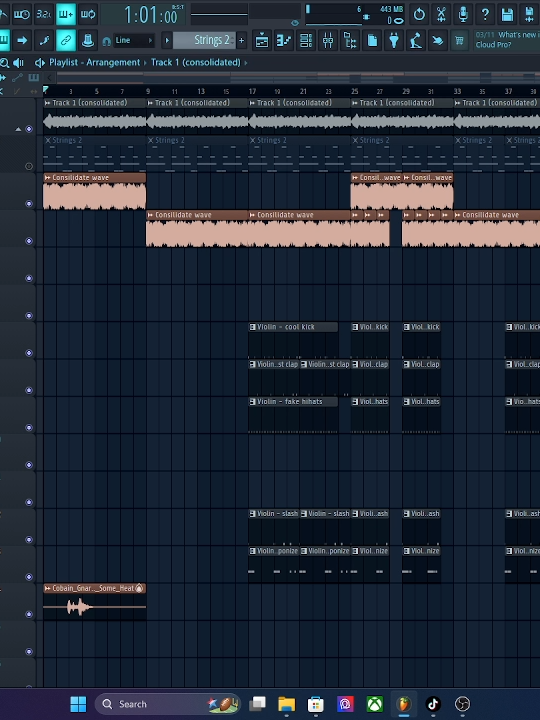Viewport: 540px width, 720px height.
Task: Open the Piano roll icon
Action: click(284, 41)
